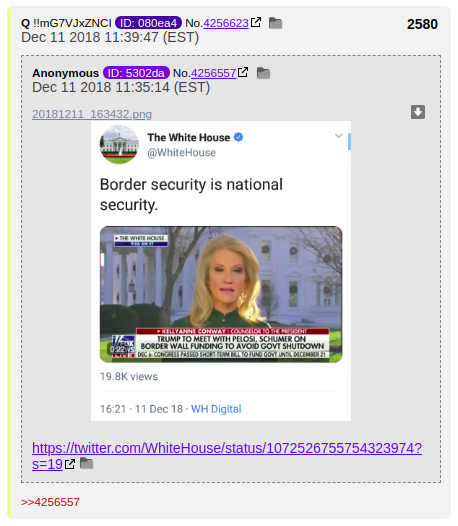Screen dimensions: 458x526
Task: Click the download arrow icon for image
Action: [x=418, y=112]
